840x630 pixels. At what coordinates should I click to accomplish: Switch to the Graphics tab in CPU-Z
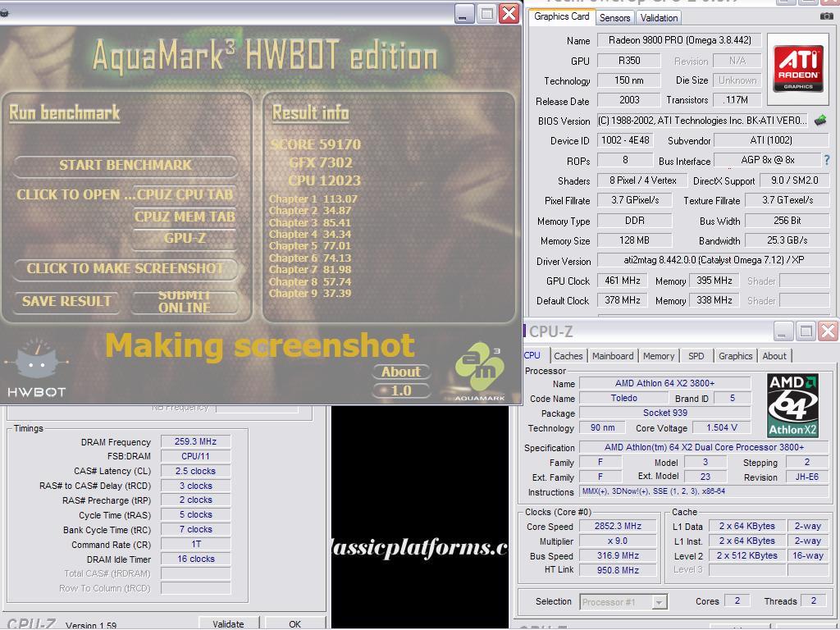[x=735, y=356]
